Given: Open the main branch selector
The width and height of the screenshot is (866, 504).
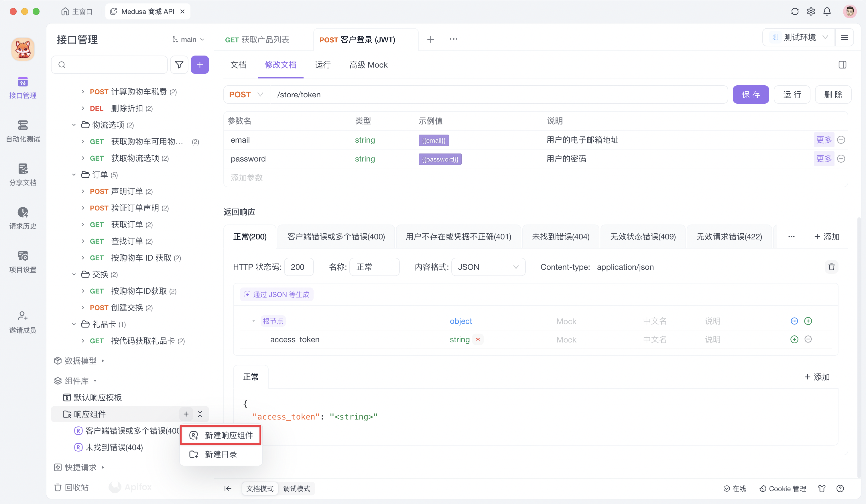Looking at the screenshot, I should [188, 39].
